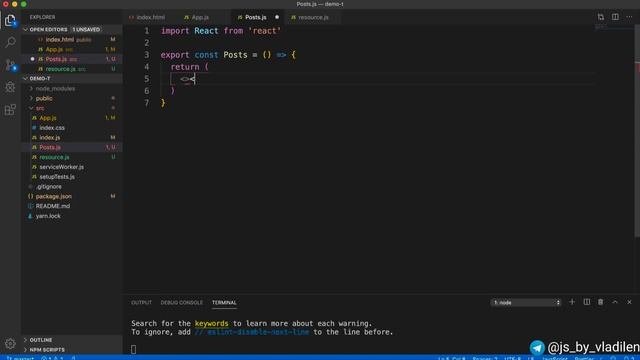Open README.md in the file tree
Screen dimensions: 640x360
[72, 206]
